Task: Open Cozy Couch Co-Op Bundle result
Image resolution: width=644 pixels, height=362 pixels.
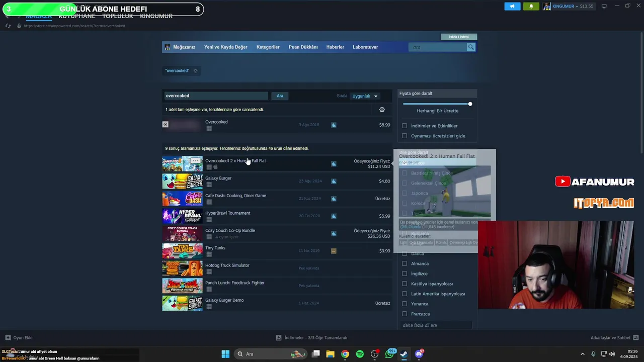Action: pyautogui.click(x=277, y=234)
